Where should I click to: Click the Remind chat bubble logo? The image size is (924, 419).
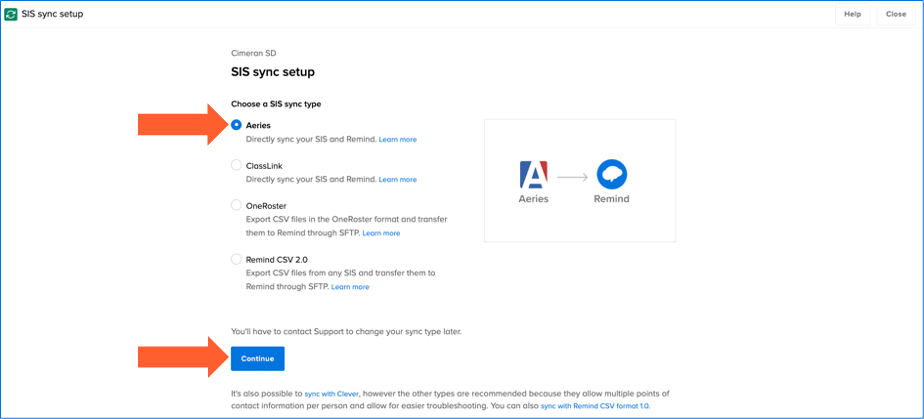pos(611,175)
